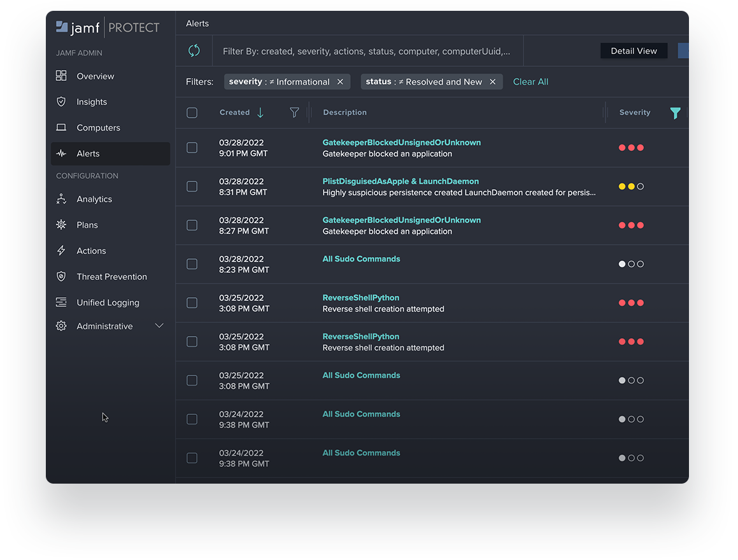Refresh the alerts list

pos(194,51)
